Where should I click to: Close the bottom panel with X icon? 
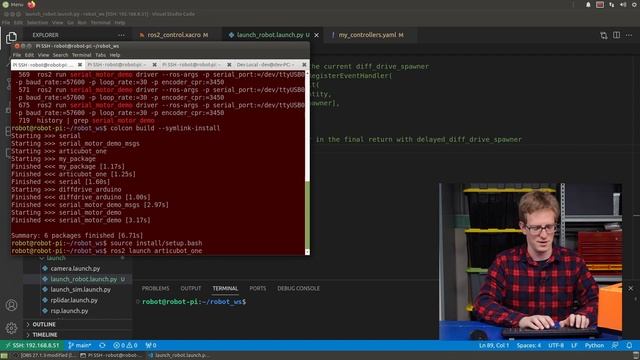[x=631, y=288]
